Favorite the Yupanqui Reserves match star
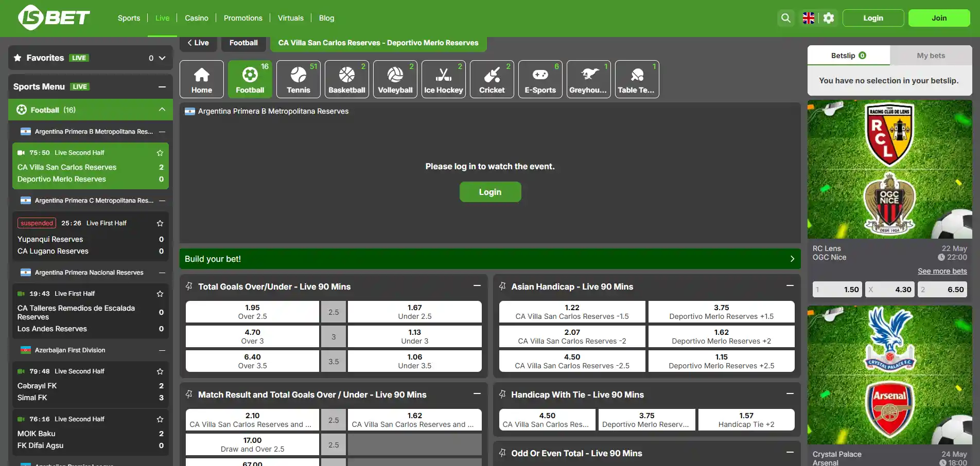 [x=160, y=223]
